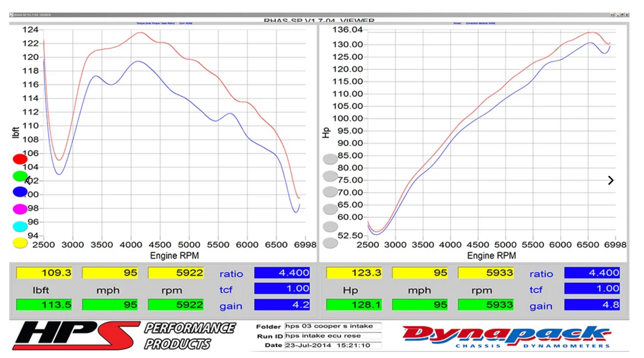
Task: Click the 136.04 peak label on Hp axis
Action: click(x=348, y=30)
